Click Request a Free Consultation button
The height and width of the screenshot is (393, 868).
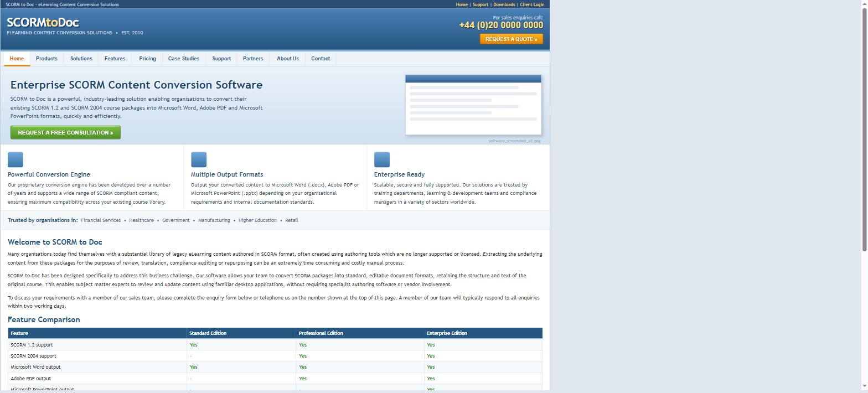pyautogui.click(x=65, y=133)
